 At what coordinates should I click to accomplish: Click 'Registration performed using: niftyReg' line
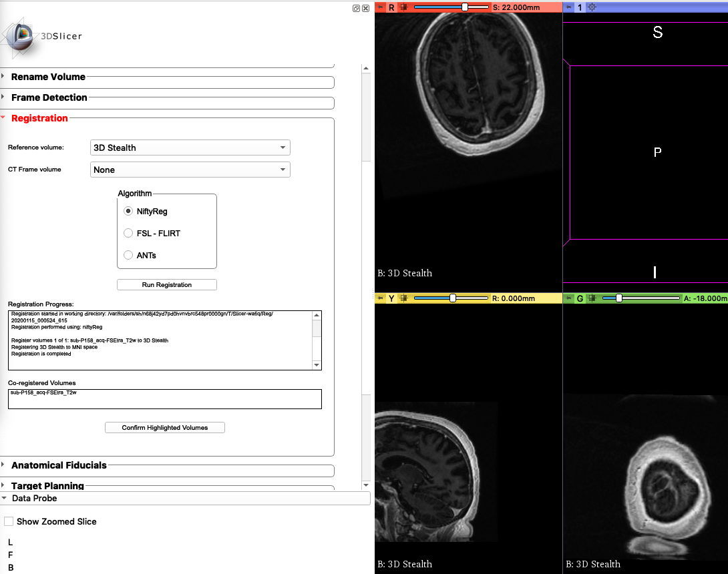[x=57, y=327]
